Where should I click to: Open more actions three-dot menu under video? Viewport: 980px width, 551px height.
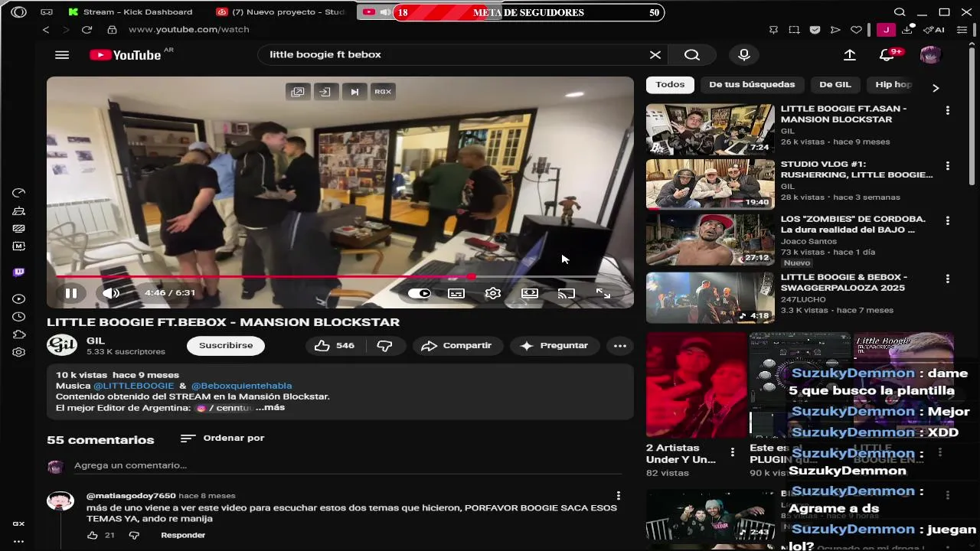(x=620, y=346)
